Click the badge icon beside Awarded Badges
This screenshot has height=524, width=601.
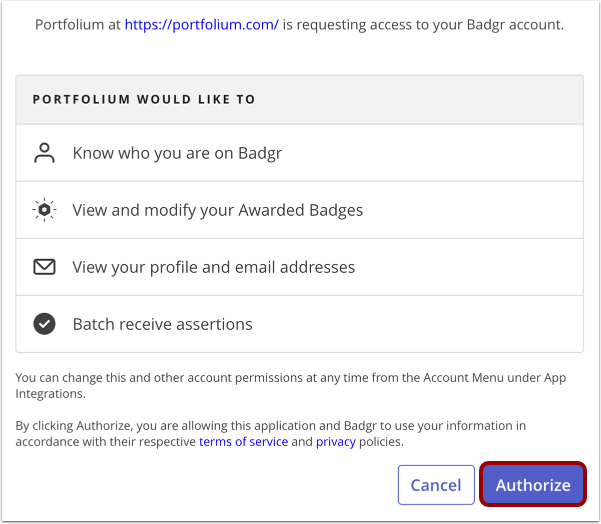44,210
